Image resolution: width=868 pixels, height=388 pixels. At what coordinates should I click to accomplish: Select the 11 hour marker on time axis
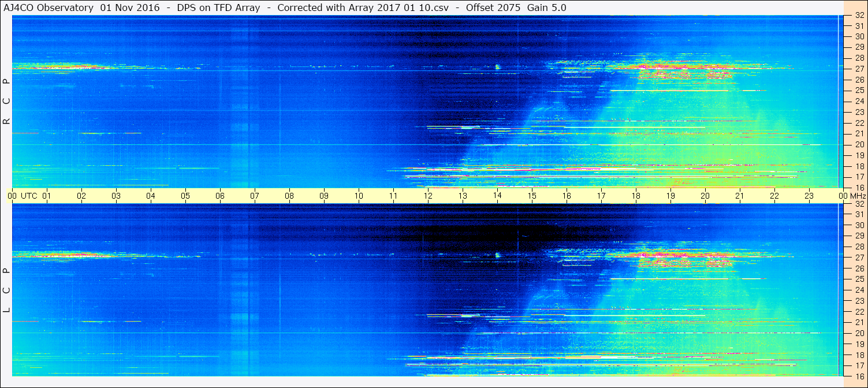pyautogui.click(x=393, y=196)
